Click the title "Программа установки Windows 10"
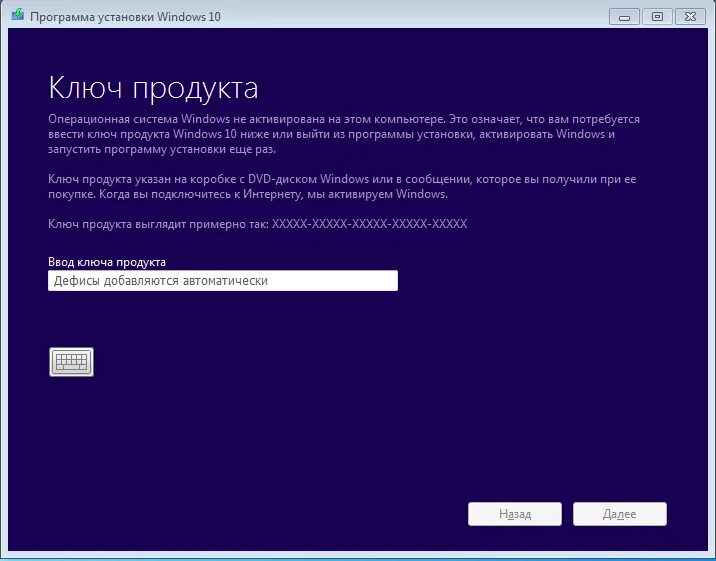This screenshot has height=561, width=716. tap(125, 17)
